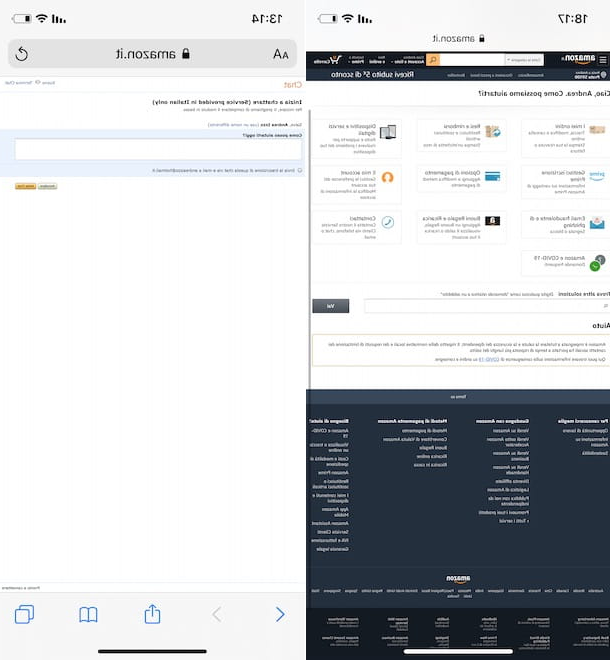
Task: Select the gift card 'Buoni Regalo e Ricarica' icon
Action: tap(493, 221)
